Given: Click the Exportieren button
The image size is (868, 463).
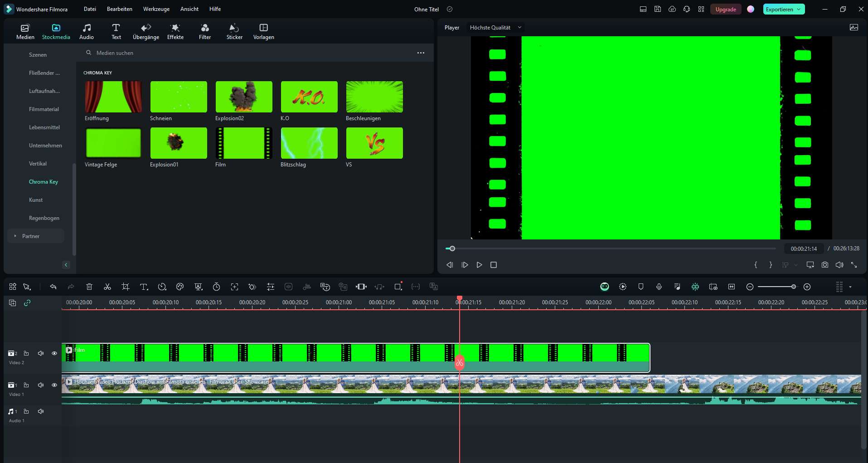Looking at the screenshot, I should 783,9.
